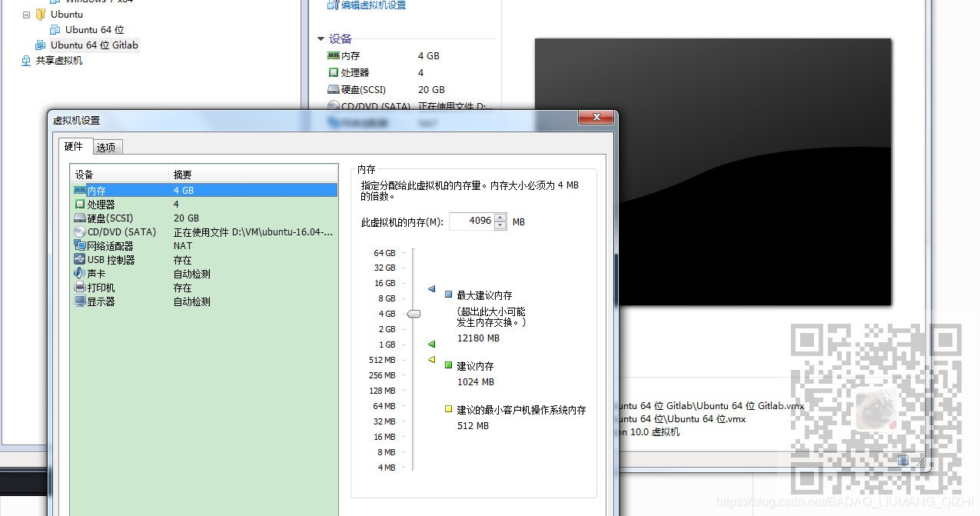Select the 打印机 printer icon

80,287
